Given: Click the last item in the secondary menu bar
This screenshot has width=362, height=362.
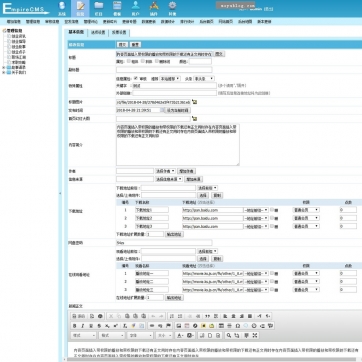Looking at the screenshot, I should (264, 22).
